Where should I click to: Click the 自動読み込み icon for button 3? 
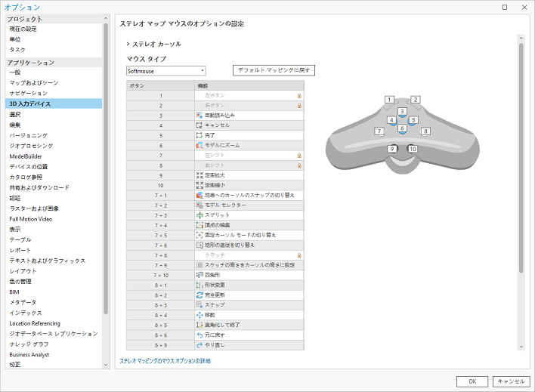point(199,115)
